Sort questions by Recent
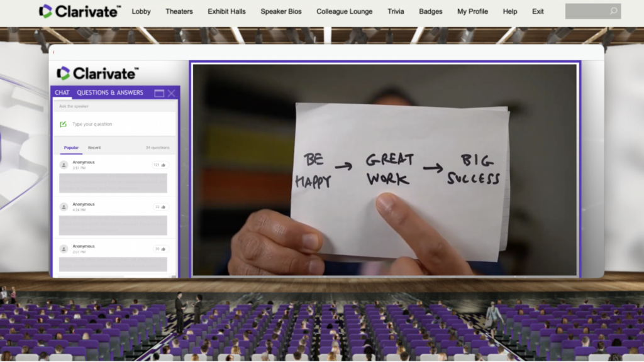This screenshot has height=362, width=644. (x=94, y=148)
